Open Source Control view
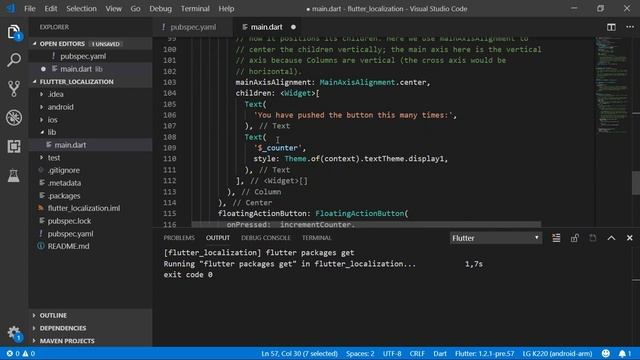 [x=14, y=89]
